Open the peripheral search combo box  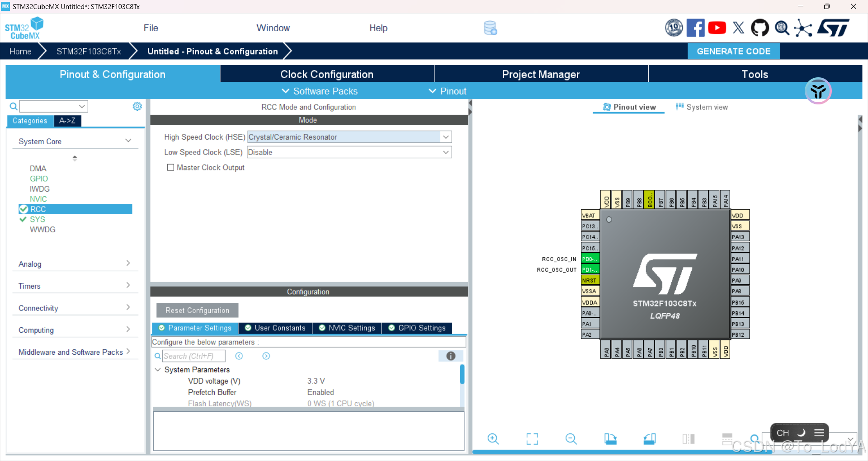pyautogui.click(x=53, y=106)
